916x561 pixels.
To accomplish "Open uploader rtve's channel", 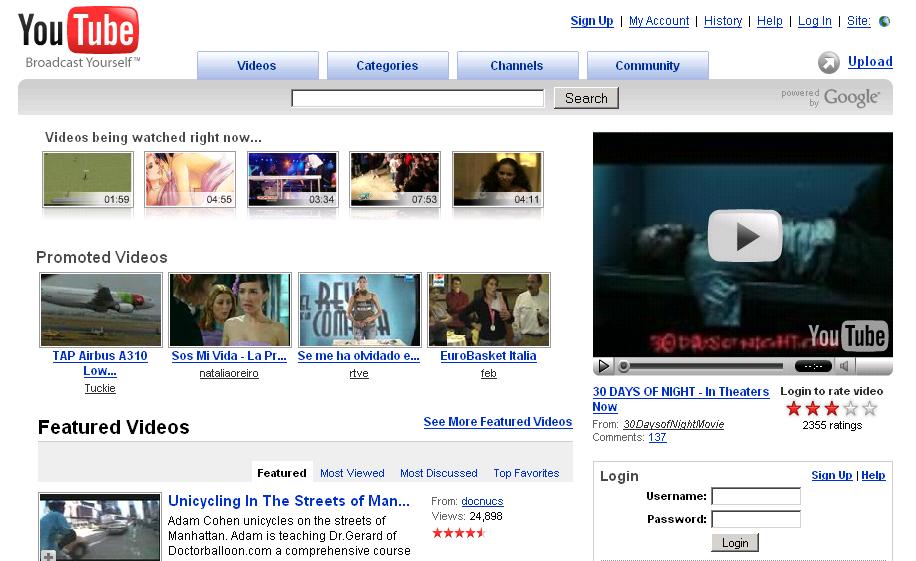I will click(359, 373).
